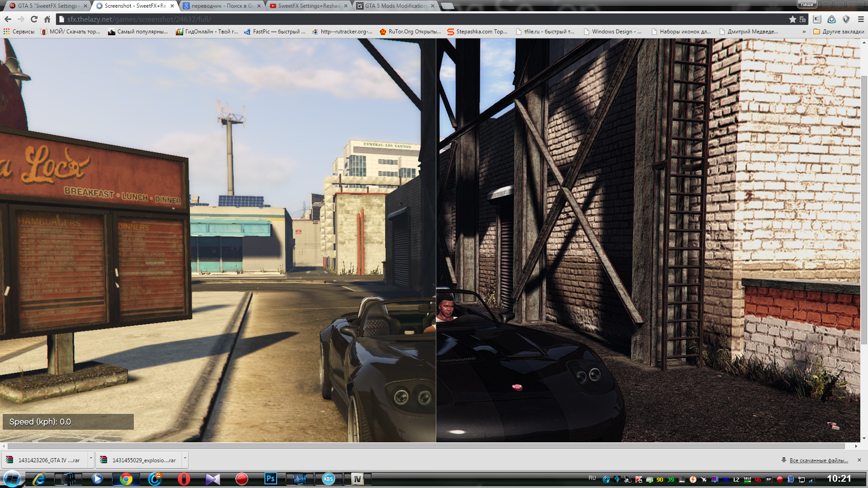Expand options for 1431423206_GTA IV rar download
The height and width of the screenshot is (488, 868).
pos(91,459)
